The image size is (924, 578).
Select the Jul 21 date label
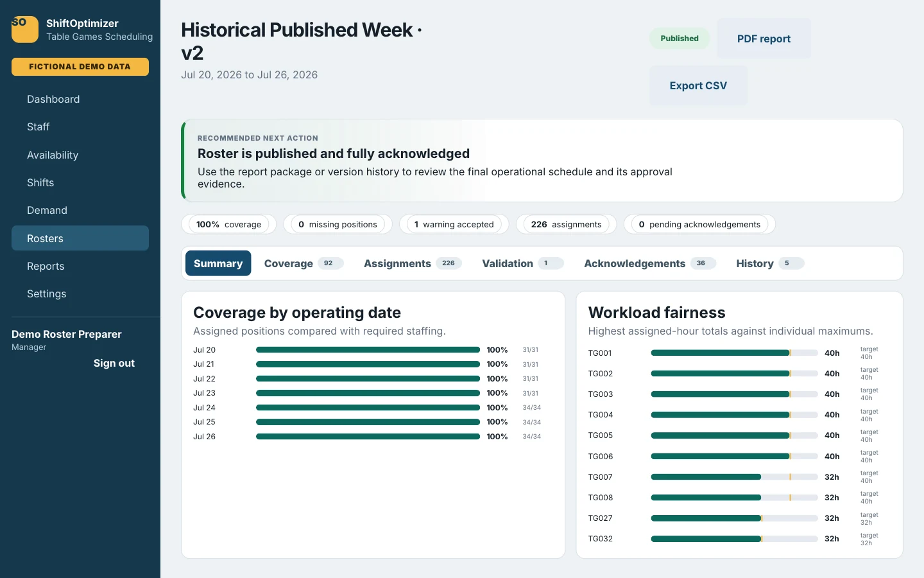[x=204, y=364]
